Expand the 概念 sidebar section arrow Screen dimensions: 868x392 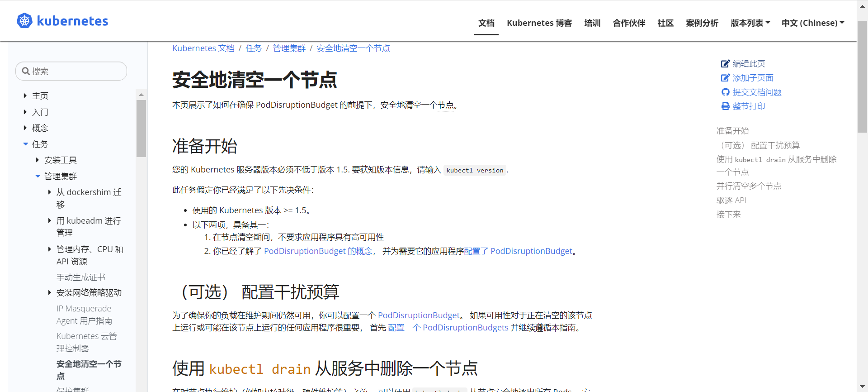tap(25, 128)
